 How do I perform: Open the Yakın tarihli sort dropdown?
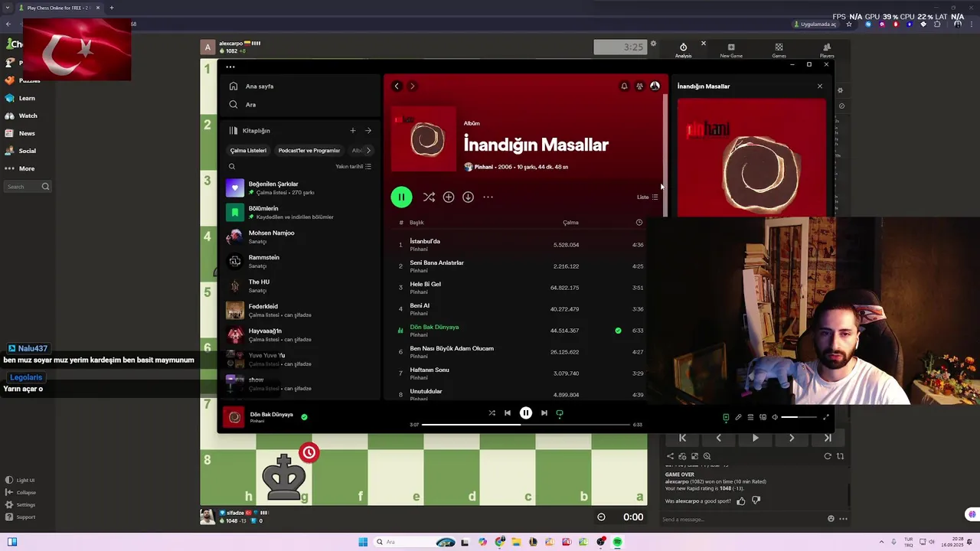[354, 166]
